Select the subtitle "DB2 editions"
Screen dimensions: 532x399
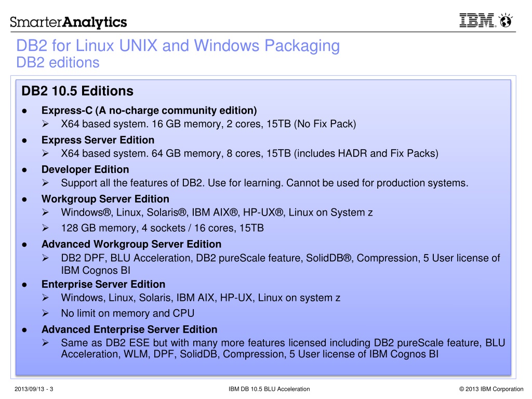(58, 63)
